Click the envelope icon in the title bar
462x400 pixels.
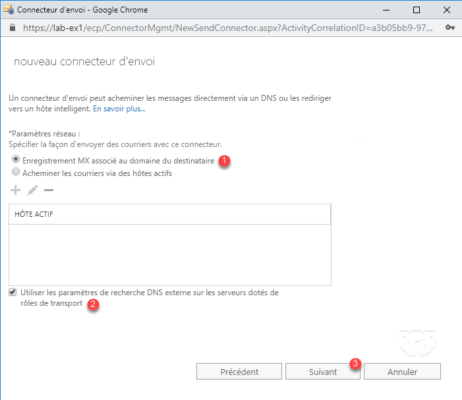tap(8, 10)
